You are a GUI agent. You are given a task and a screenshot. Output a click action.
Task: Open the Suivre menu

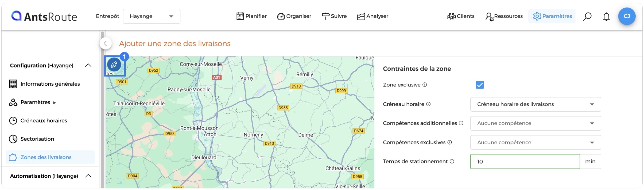click(x=334, y=16)
